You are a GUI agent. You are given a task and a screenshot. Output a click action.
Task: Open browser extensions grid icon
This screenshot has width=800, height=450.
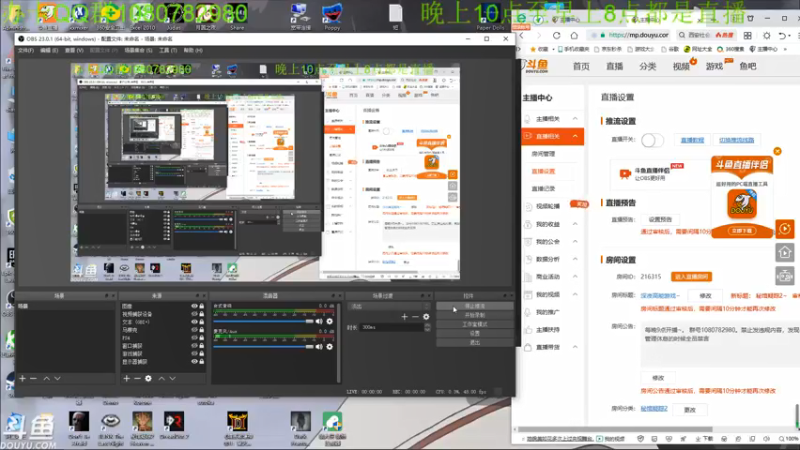click(x=747, y=35)
